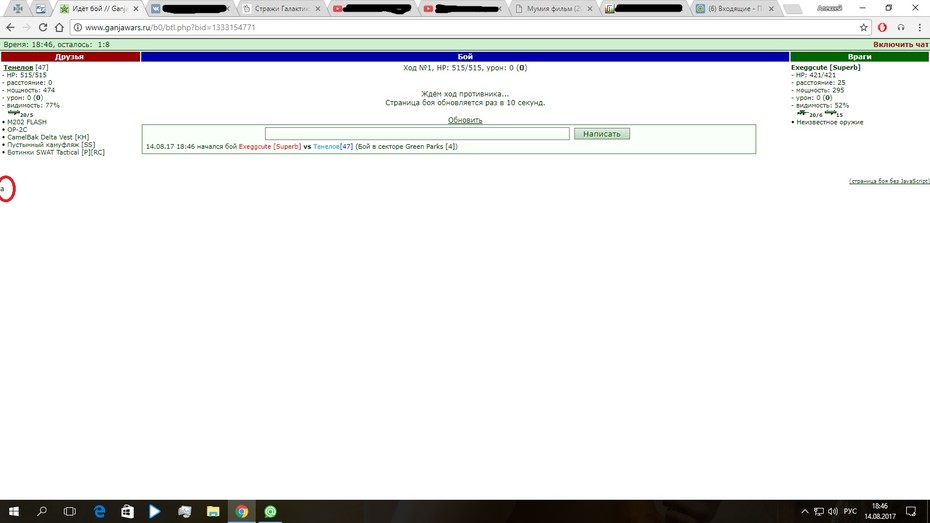
Task: Click the 'Враги' green header
Action: pyautogui.click(x=859, y=57)
